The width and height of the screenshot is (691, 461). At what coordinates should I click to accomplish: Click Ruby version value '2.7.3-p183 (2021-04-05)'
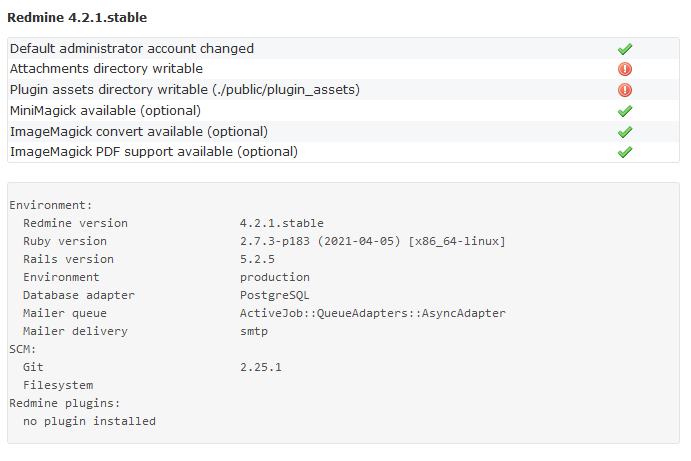click(320, 242)
